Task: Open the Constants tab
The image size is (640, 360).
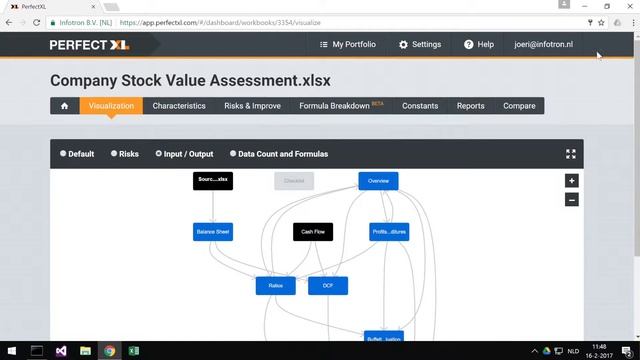Action: [420, 106]
